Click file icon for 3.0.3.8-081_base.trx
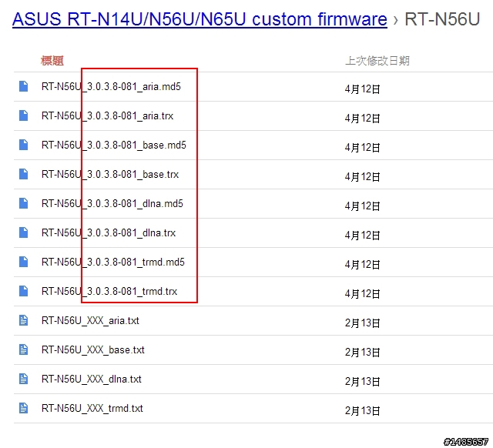 tap(24, 174)
